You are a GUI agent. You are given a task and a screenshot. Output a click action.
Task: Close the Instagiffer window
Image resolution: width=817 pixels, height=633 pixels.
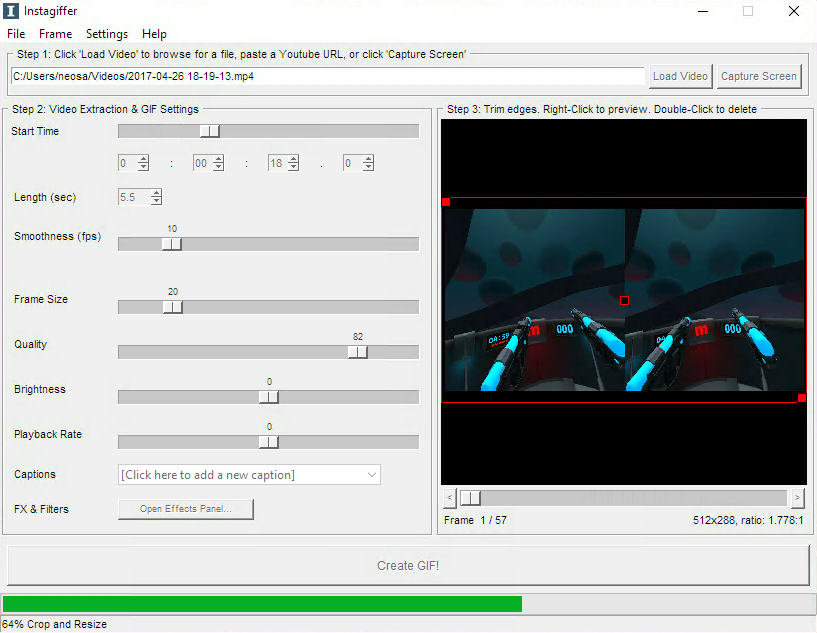(x=794, y=11)
